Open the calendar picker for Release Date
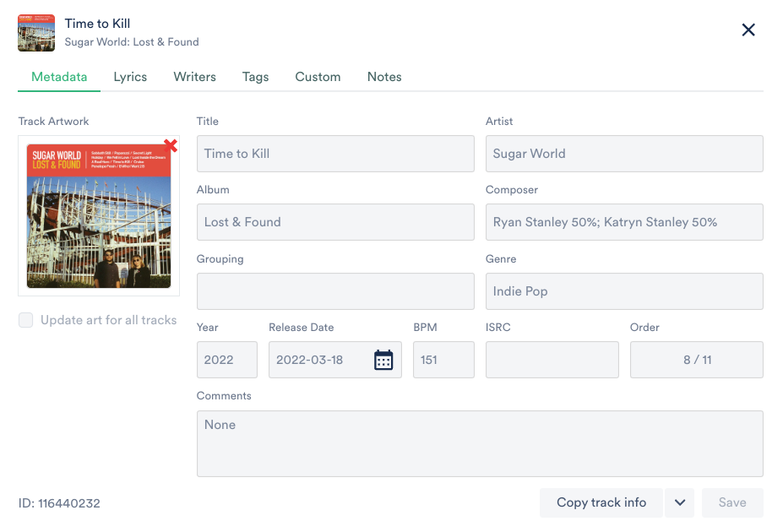The height and width of the screenshot is (532, 783). (x=383, y=360)
